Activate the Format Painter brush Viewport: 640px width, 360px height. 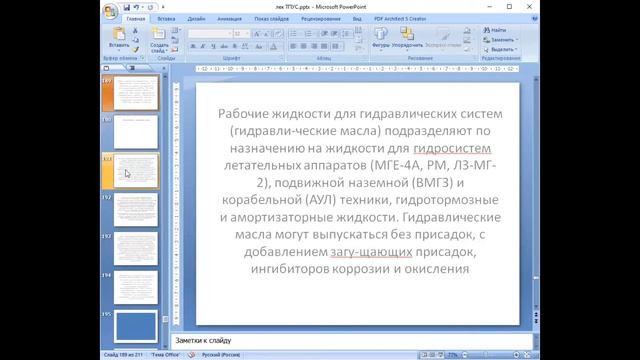[x=136, y=49]
